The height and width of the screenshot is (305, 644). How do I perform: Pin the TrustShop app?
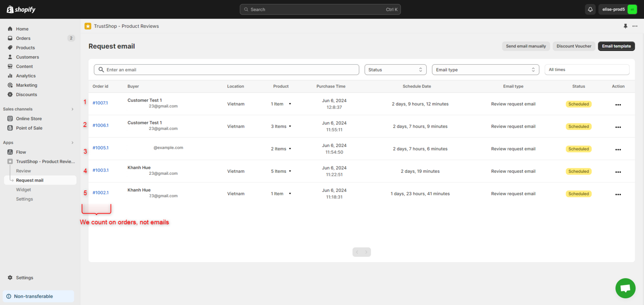click(625, 26)
